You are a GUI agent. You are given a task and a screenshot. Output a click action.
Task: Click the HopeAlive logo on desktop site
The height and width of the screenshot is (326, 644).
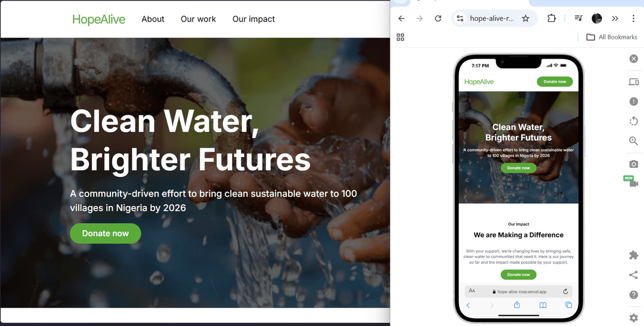tap(99, 19)
